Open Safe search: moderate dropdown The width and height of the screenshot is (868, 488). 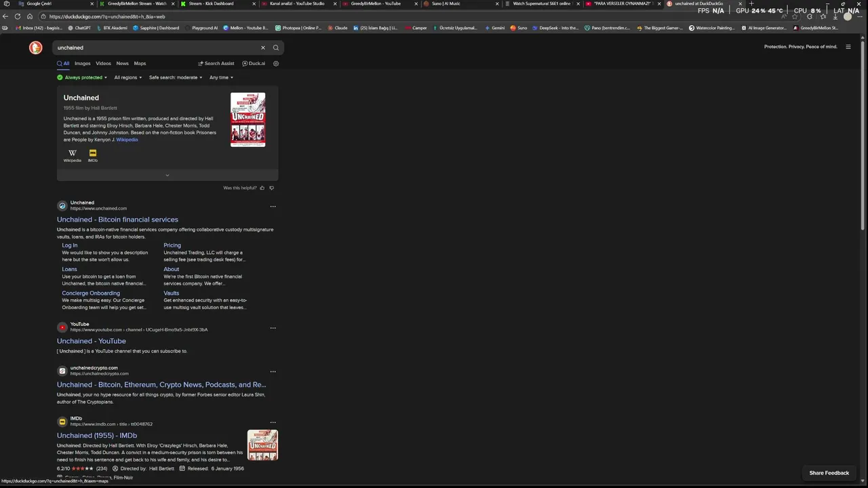pos(176,77)
